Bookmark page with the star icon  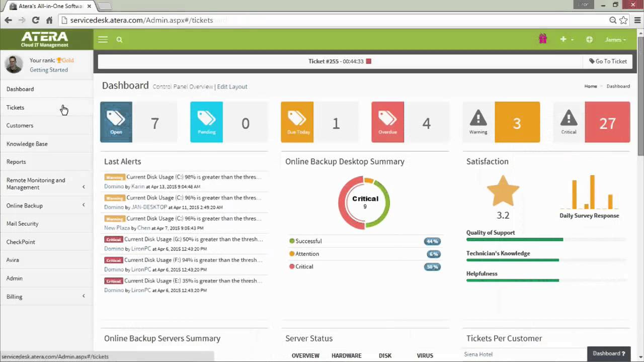pyautogui.click(x=624, y=20)
